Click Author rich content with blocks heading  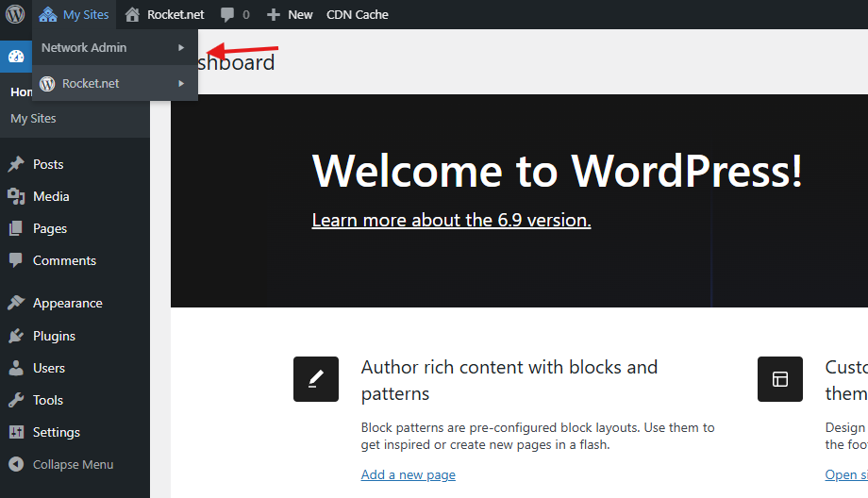[x=509, y=380]
